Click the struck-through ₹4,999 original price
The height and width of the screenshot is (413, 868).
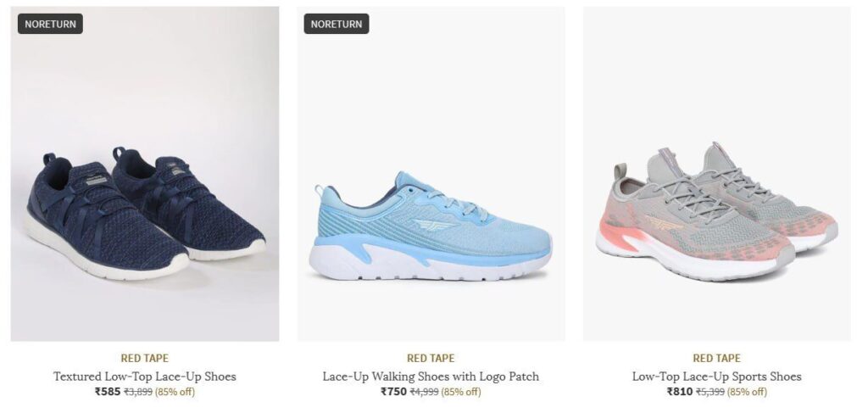coord(424,392)
